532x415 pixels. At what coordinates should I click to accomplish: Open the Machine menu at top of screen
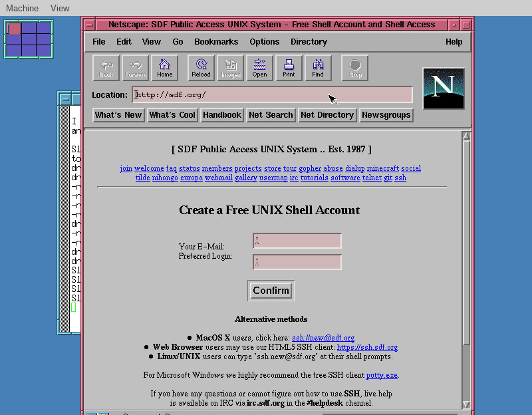(23, 8)
